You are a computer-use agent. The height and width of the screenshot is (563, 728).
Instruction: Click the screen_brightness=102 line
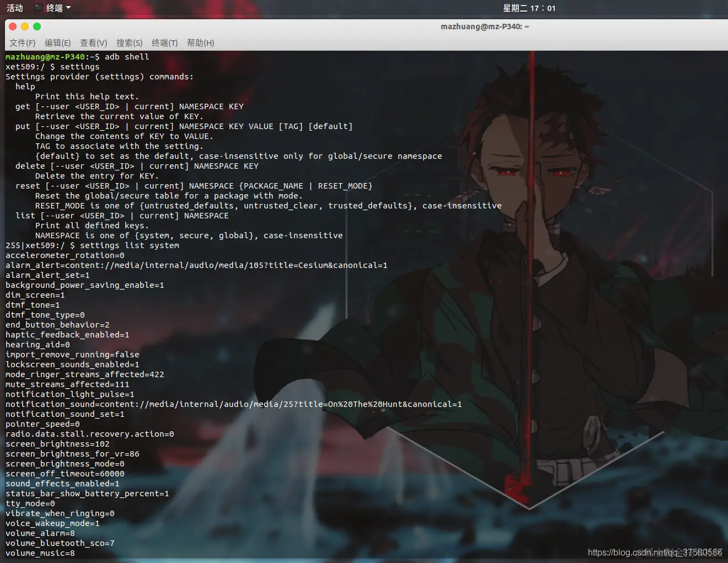point(57,444)
